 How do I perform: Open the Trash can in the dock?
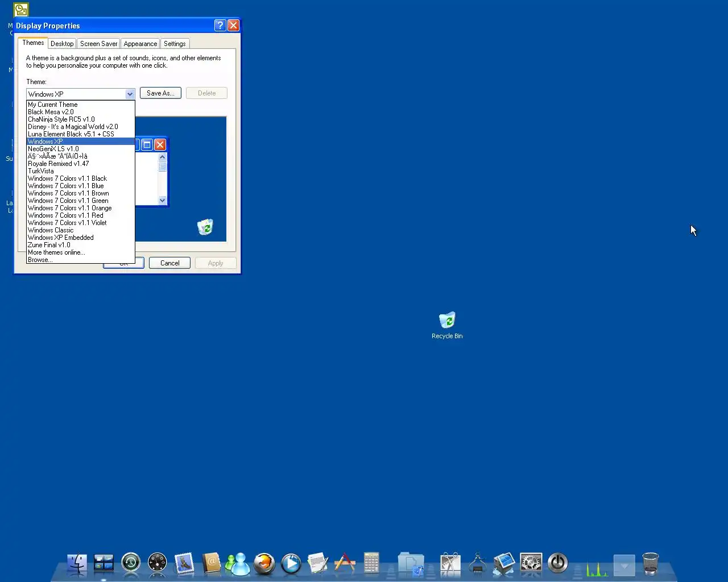tap(650, 563)
